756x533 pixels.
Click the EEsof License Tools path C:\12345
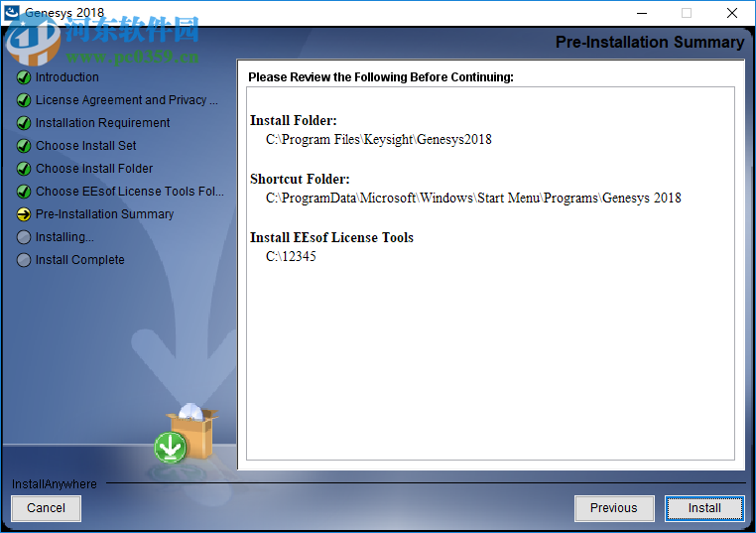pos(291,256)
